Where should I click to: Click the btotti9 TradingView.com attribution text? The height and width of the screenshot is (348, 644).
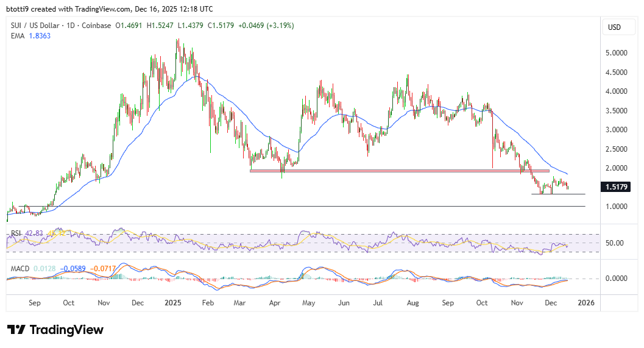110,9
